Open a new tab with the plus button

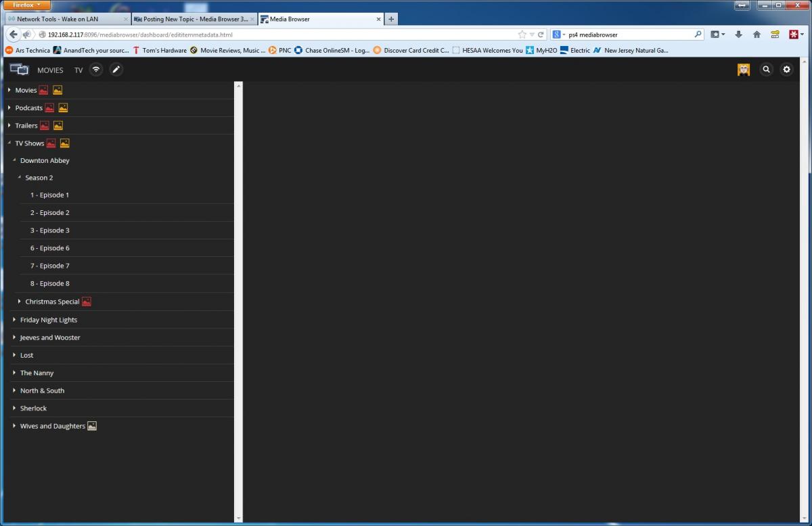coord(391,19)
